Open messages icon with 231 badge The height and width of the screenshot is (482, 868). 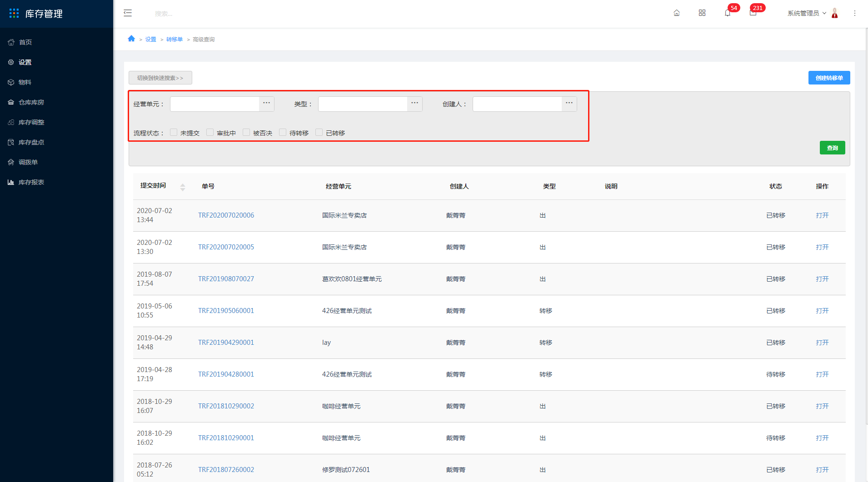click(753, 13)
